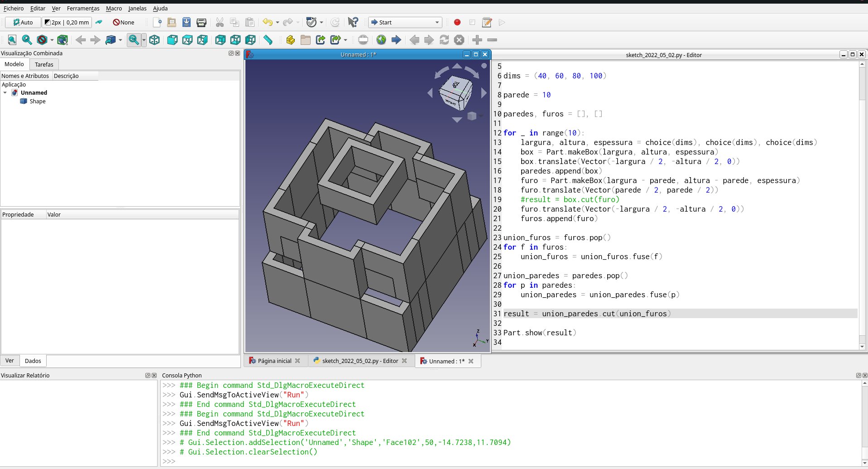Screen dimensions: 868x469
Task: Start macro recording with the red record button
Action: [x=456, y=22]
